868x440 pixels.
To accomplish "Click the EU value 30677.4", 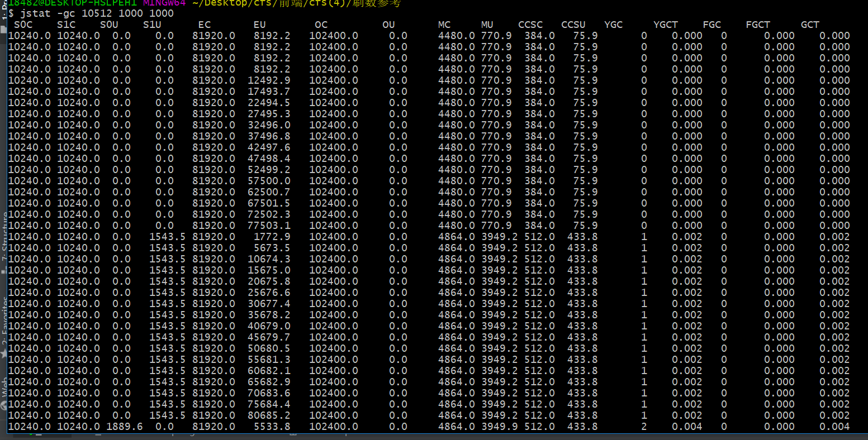I will pyautogui.click(x=269, y=304).
